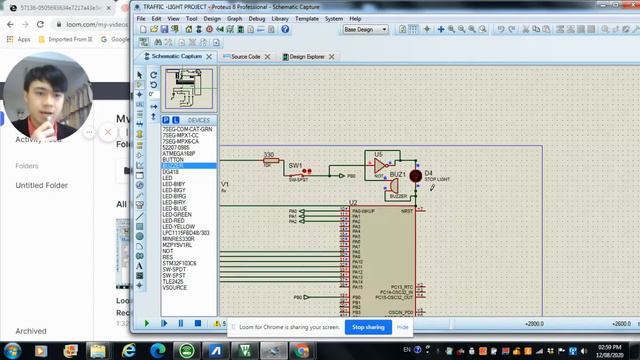Click the D4 STOP LIGHT LED component
The height and width of the screenshot is (360, 640).
tap(416, 176)
